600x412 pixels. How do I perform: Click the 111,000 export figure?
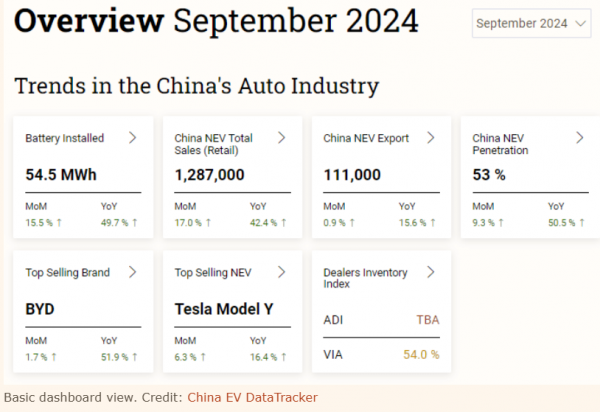coord(352,175)
